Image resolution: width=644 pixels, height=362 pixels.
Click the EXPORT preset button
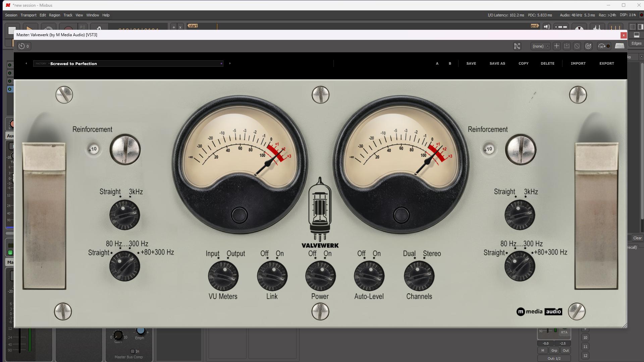(606, 63)
